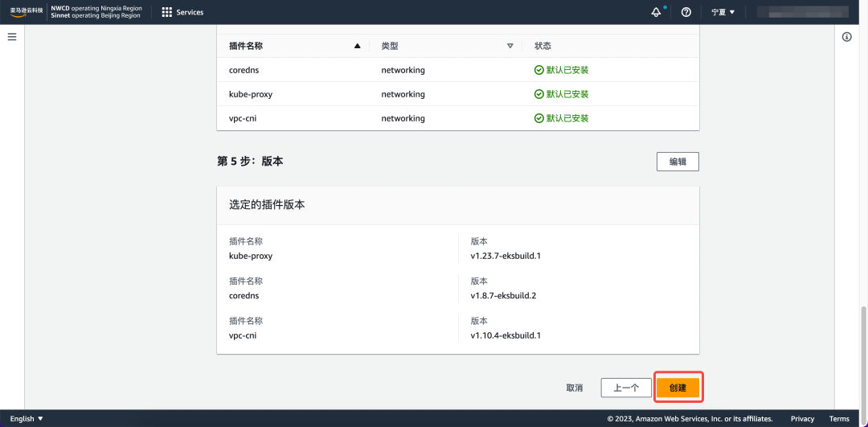Click version v1.8.7-eksbuild.2
868x427 pixels.
pos(503,295)
